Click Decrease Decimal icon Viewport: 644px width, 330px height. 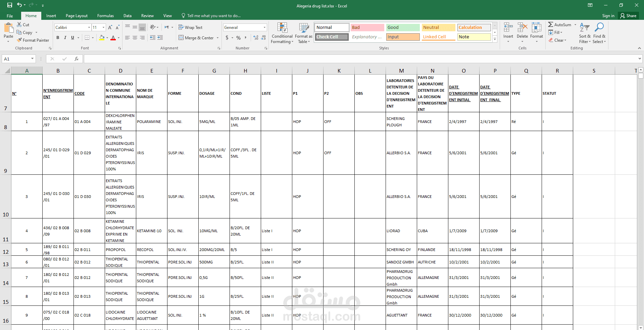pyautogui.click(x=263, y=38)
